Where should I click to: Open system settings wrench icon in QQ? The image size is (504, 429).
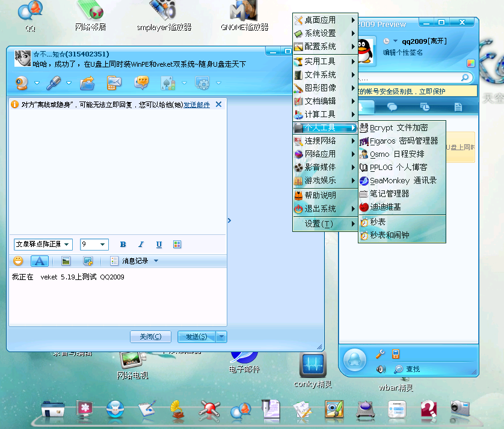[380, 354]
